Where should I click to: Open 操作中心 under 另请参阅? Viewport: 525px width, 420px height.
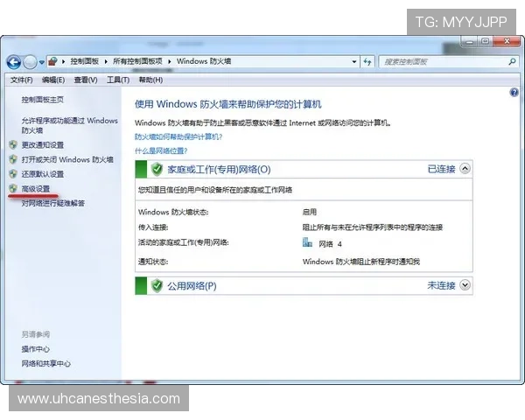pyautogui.click(x=36, y=349)
